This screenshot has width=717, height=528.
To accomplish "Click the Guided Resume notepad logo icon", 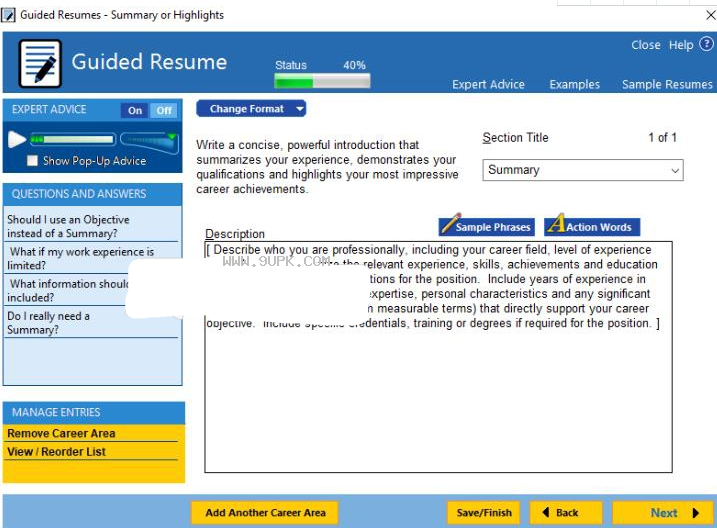I will (x=40, y=64).
